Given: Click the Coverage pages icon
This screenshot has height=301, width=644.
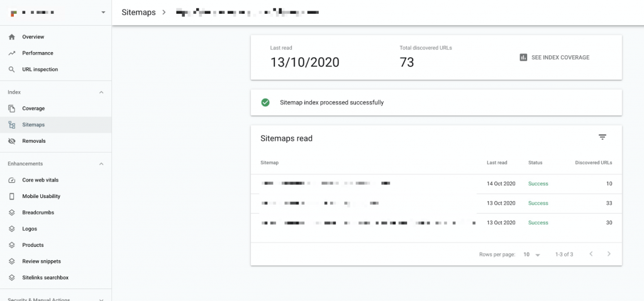Looking at the screenshot, I should 12,109.
